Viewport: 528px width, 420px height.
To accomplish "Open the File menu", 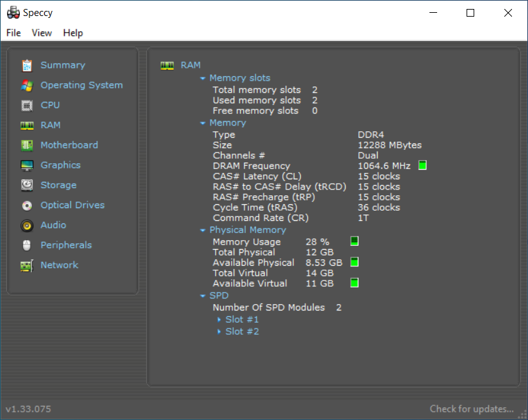I will 13,33.
